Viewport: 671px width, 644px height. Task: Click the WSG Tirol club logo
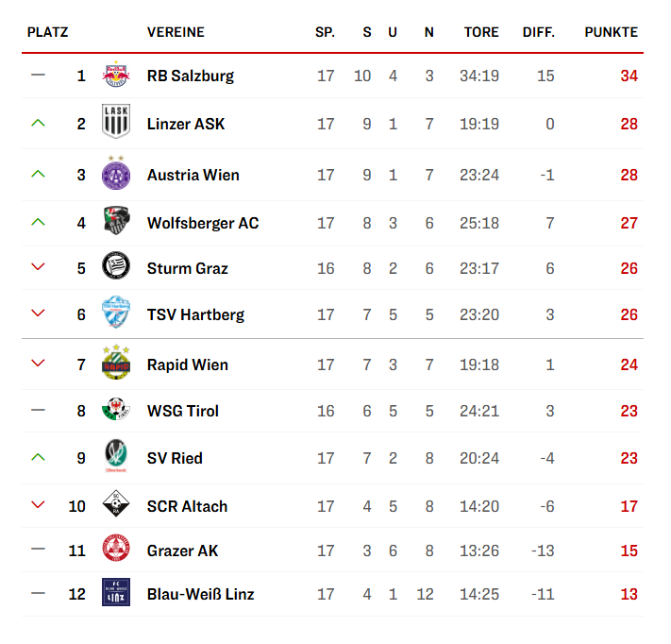click(116, 411)
